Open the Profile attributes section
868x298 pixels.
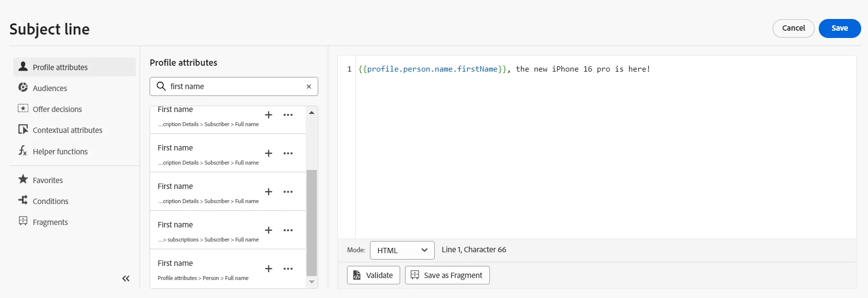tap(74, 67)
